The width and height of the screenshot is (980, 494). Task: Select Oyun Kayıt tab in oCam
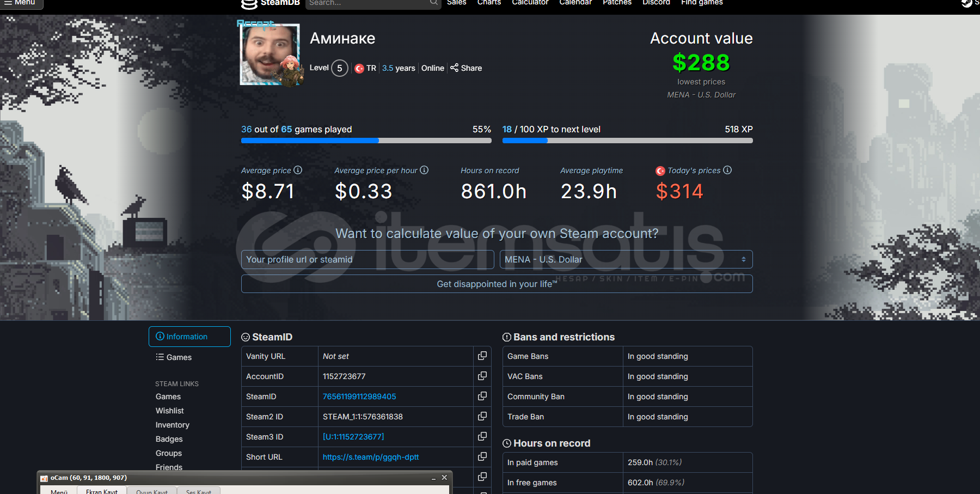(152, 491)
